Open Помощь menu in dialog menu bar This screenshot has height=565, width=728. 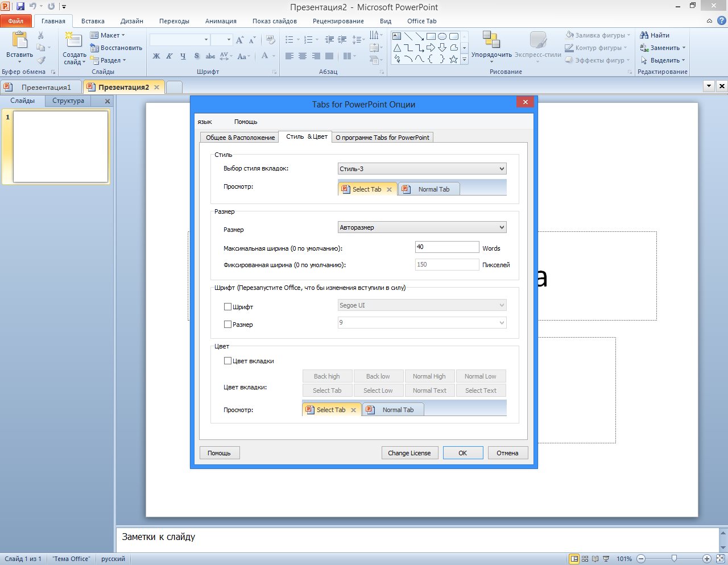pos(246,122)
